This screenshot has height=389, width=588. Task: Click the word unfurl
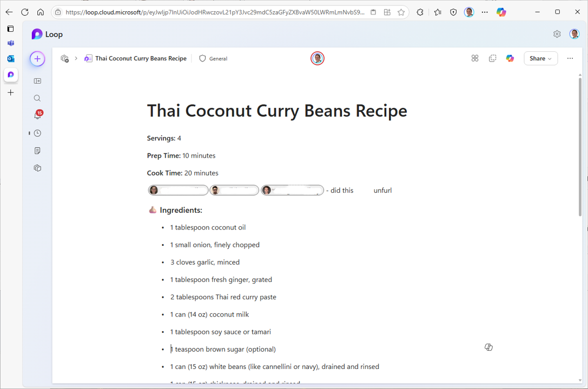382,190
